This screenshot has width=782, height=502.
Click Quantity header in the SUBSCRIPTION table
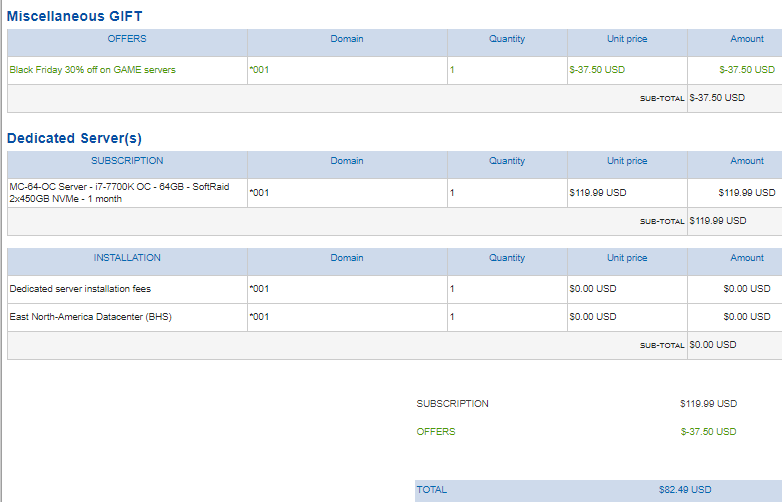click(507, 161)
